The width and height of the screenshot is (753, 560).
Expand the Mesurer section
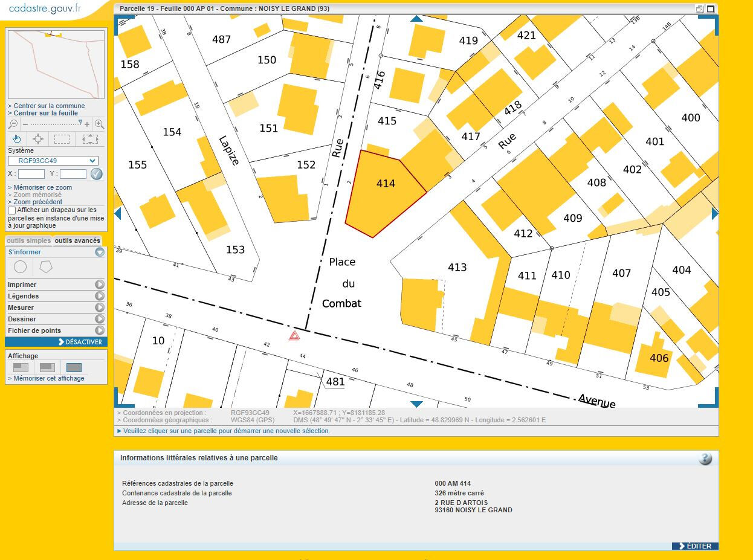point(100,307)
